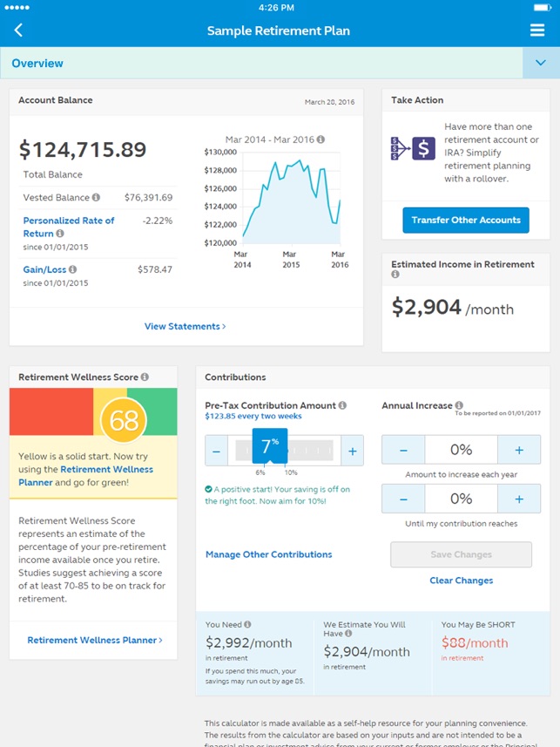Tap the back arrow in header

click(18, 31)
